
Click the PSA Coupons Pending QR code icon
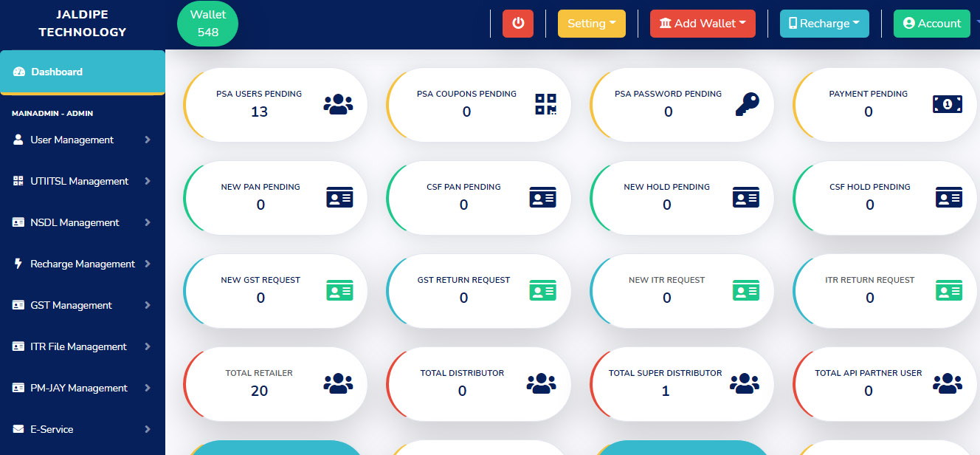click(x=546, y=104)
